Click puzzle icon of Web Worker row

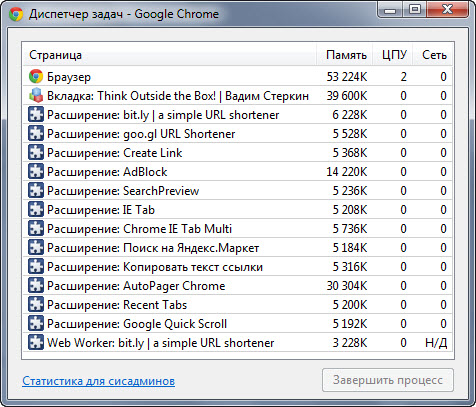coord(36,343)
